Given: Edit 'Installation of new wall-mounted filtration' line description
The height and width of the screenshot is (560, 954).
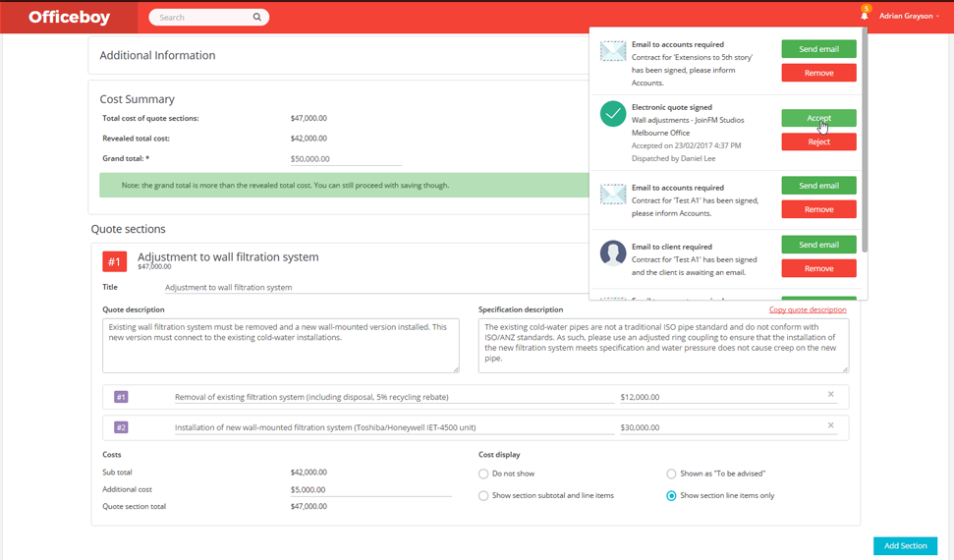Looking at the screenshot, I should coord(394,427).
